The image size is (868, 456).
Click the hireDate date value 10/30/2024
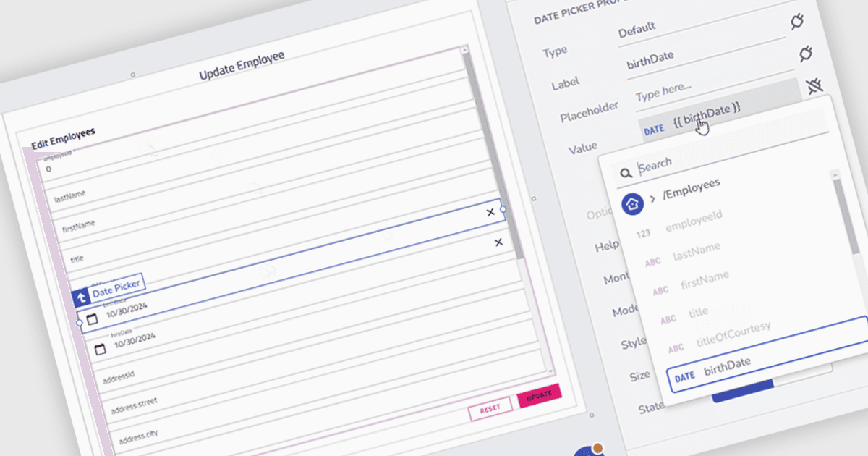(x=135, y=340)
